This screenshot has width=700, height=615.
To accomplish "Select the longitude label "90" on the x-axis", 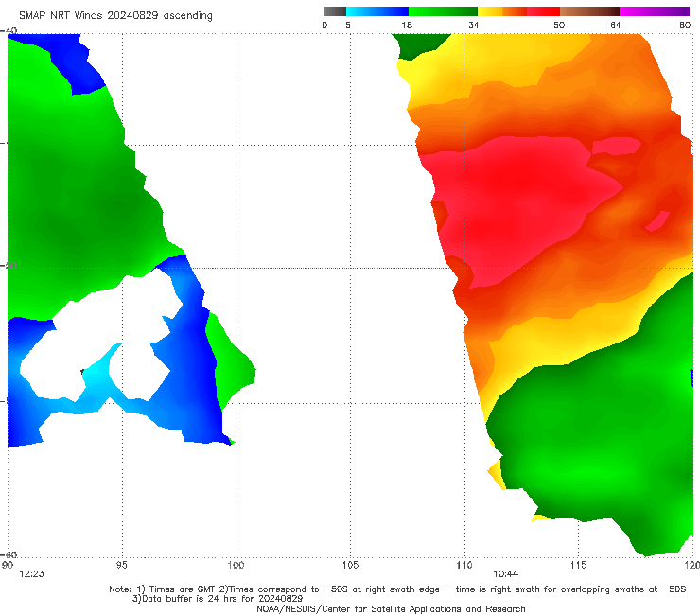I will pyautogui.click(x=8, y=565).
